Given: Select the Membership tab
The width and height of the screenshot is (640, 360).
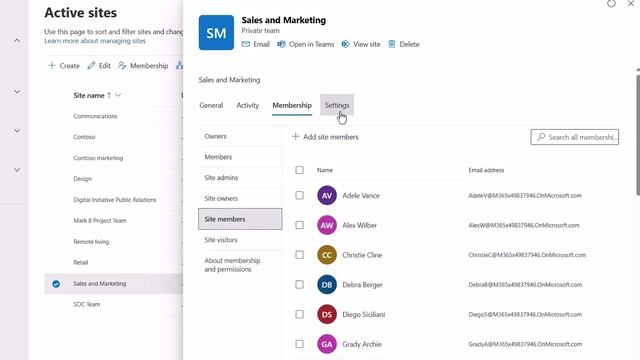Looking at the screenshot, I should pos(292,105).
